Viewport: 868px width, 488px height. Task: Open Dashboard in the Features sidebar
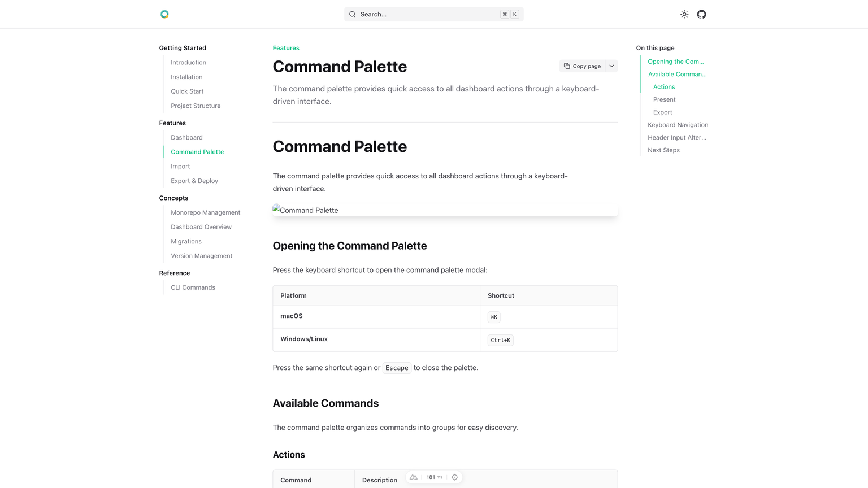pyautogui.click(x=186, y=137)
